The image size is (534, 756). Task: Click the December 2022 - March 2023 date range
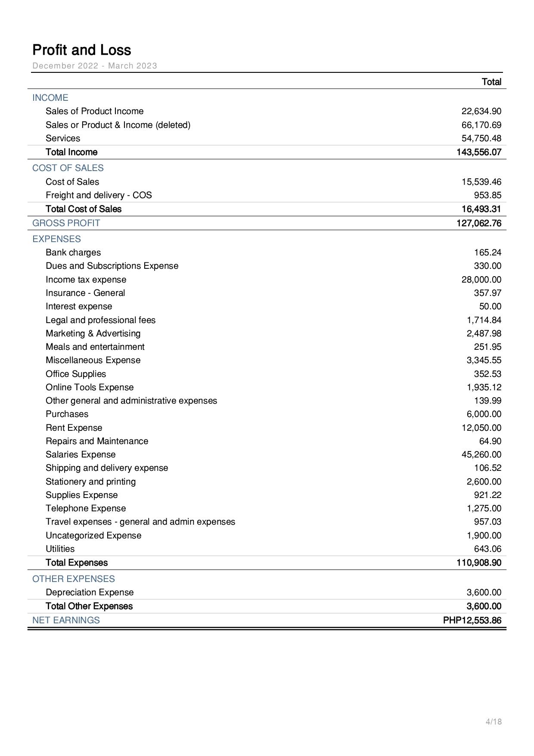95,66
